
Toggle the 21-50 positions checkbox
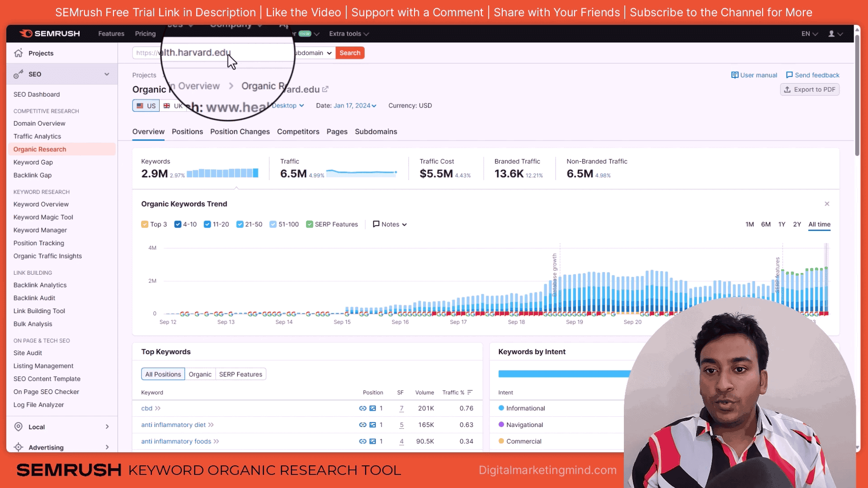point(240,224)
